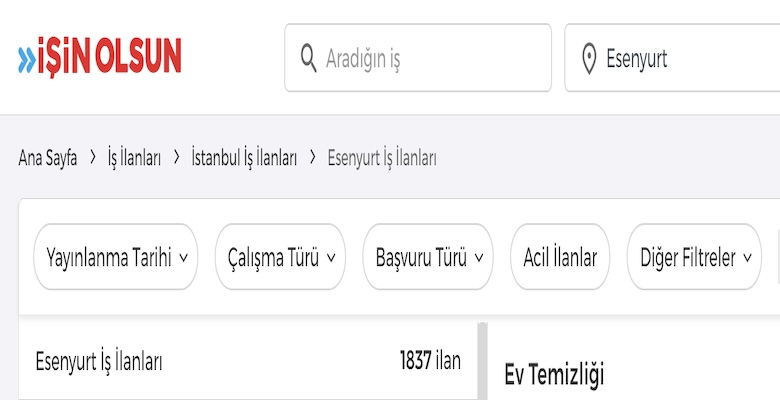Expand the Başvuru Türü filter dropdown
This screenshot has height=400, width=780.
[428, 257]
